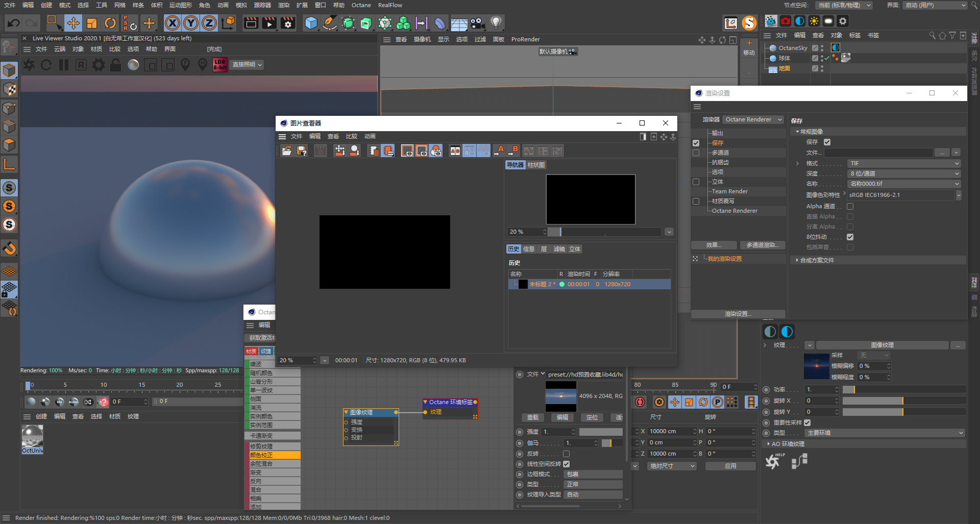Select the 未标题 2 history row
980x524 pixels.
(590, 284)
